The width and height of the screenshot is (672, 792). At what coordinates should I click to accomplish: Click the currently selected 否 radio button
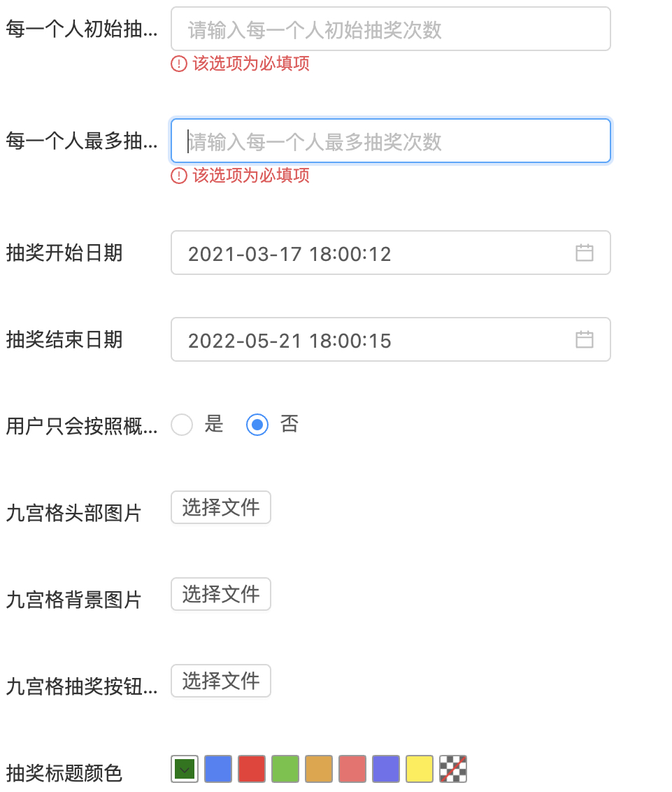(x=257, y=425)
